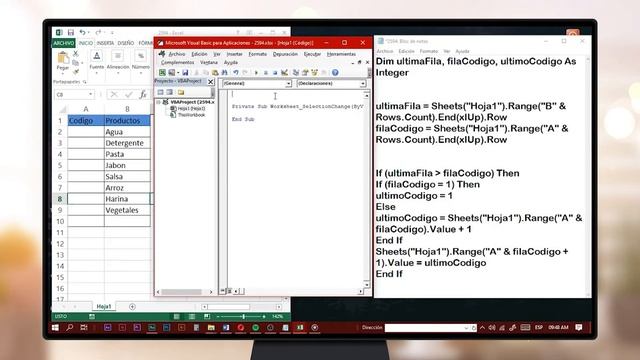Open Portapapeles dialog launcher
Screen dimensions: 640x360
point(85,82)
